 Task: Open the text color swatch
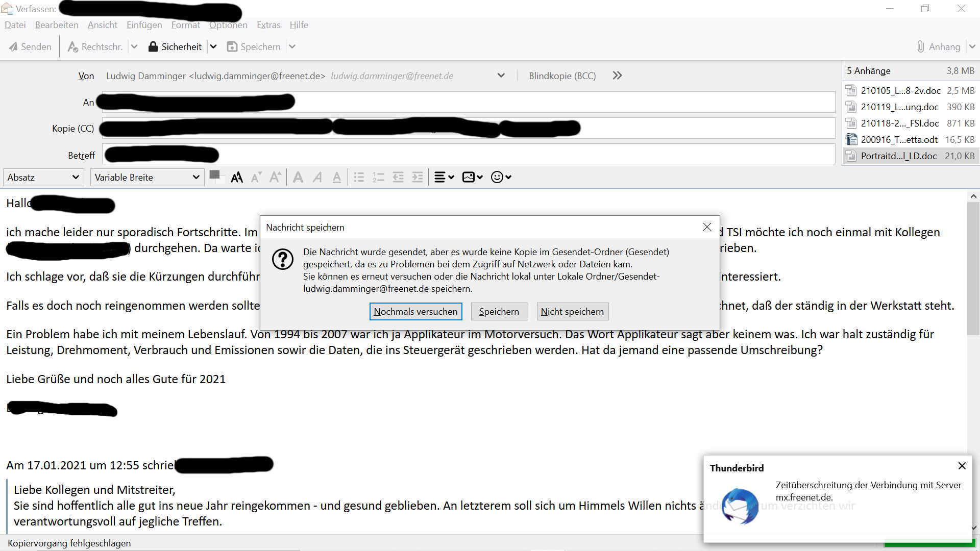(x=215, y=175)
